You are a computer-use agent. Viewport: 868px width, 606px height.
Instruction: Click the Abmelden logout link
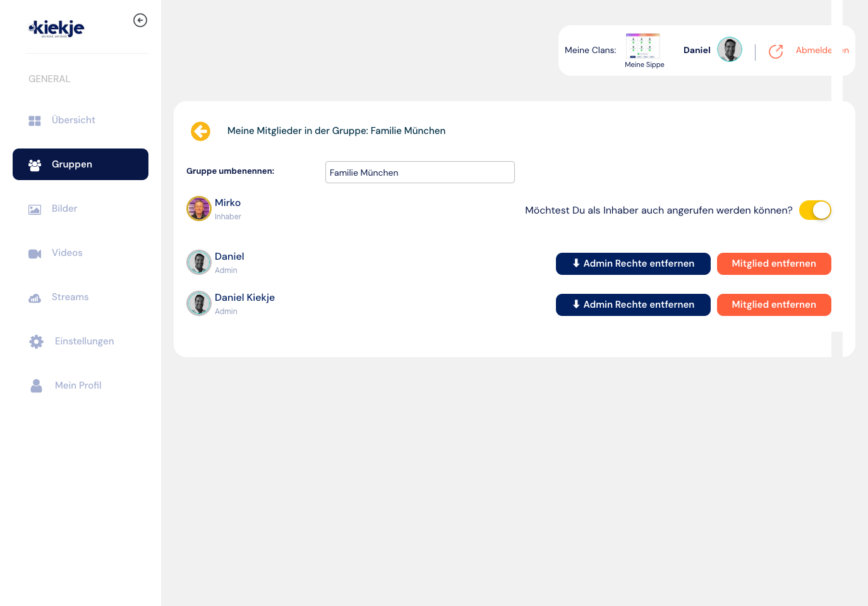[822, 51]
